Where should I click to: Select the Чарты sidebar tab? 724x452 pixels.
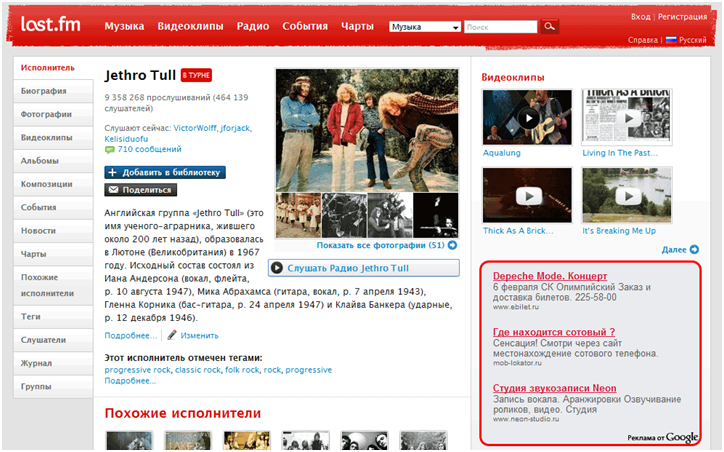tap(54, 254)
